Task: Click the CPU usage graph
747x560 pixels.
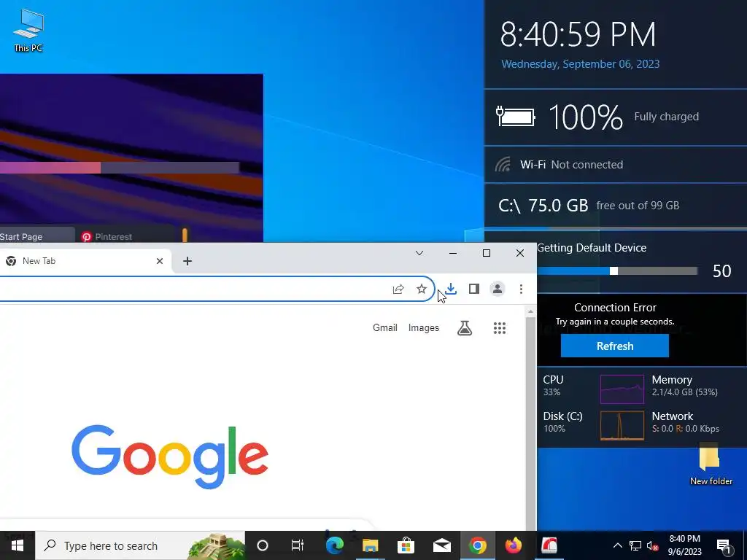Action: point(622,389)
